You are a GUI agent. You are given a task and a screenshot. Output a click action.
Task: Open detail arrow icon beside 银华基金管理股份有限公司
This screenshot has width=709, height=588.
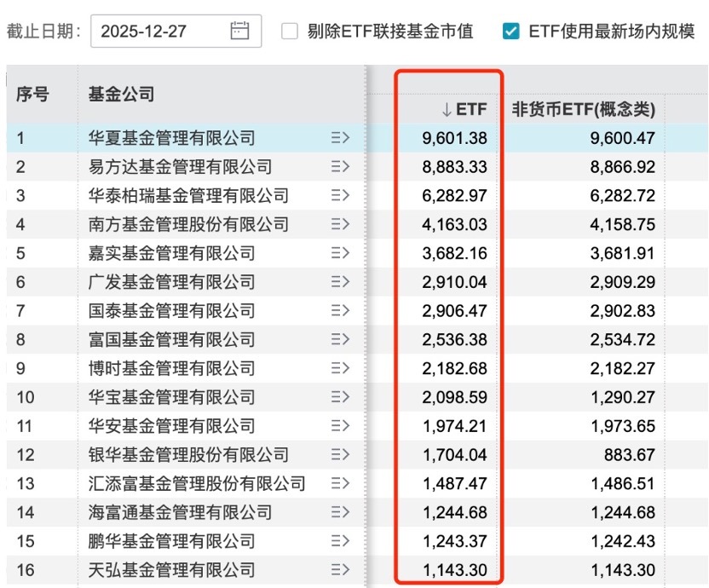tap(340, 454)
